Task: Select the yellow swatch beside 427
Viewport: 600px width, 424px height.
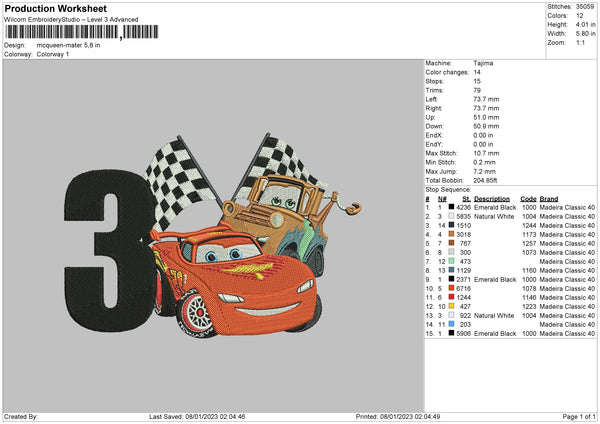Action: (x=452, y=306)
